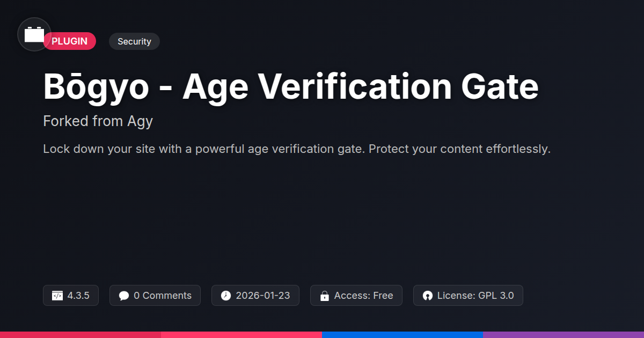Click the blue segment of bottom color bar

coord(402,334)
